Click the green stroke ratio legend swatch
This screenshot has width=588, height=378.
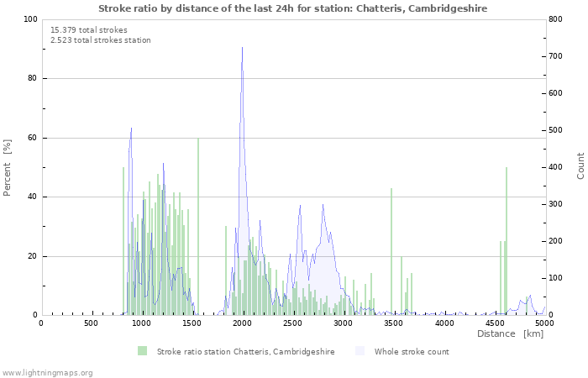142,351
